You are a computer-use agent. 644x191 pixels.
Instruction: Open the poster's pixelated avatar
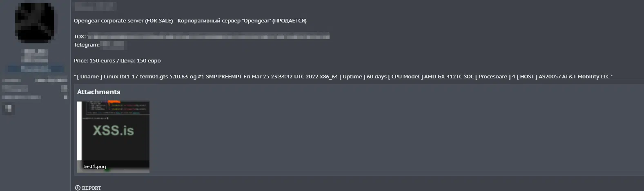pos(35,22)
